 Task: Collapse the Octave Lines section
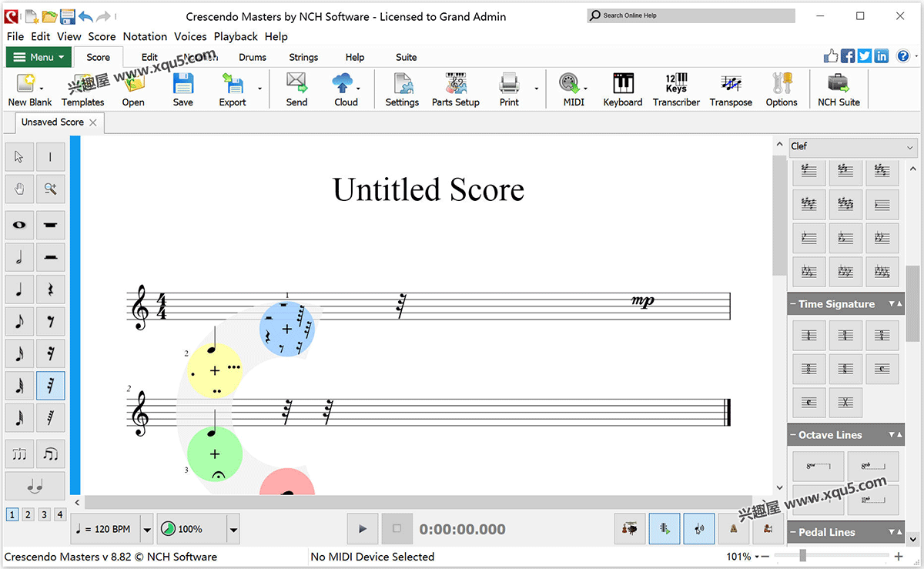pyautogui.click(x=793, y=435)
